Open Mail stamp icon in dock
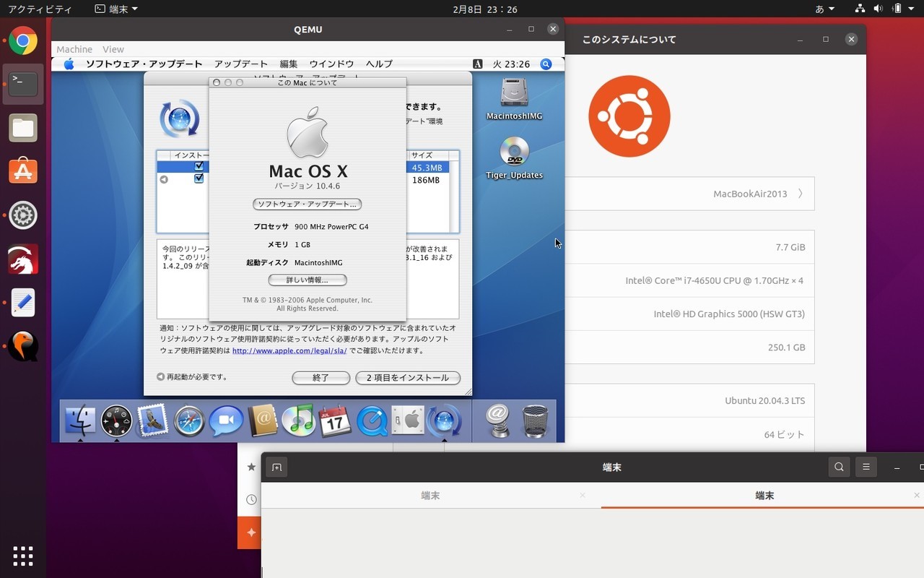This screenshot has height=578, width=924. (x=152, y=420)
